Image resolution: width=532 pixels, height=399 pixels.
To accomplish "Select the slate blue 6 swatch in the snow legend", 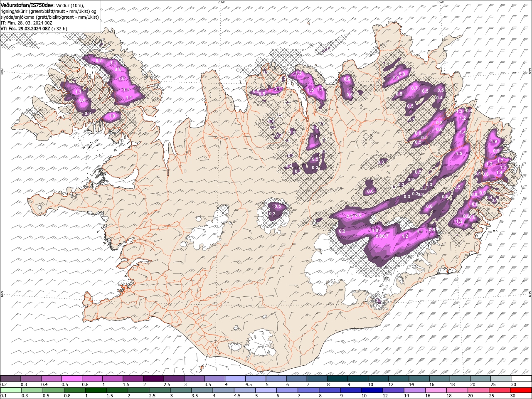I will pyautogui.click(x=296, y=379).
